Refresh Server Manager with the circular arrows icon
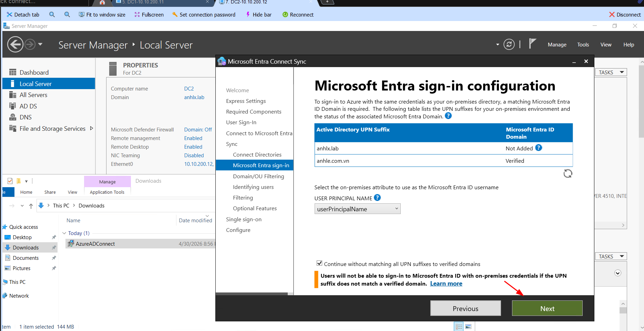Screen dimensions: 644x331 (x=509, y=44)
